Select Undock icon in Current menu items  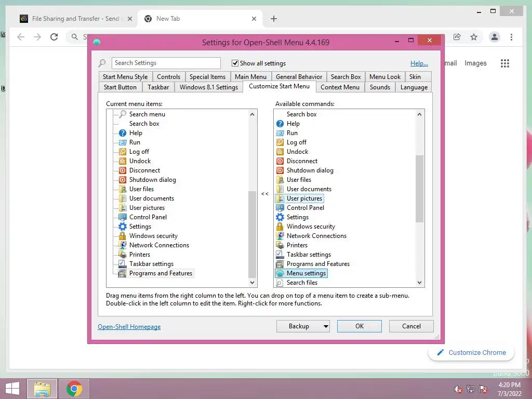(x=123, y=161)
